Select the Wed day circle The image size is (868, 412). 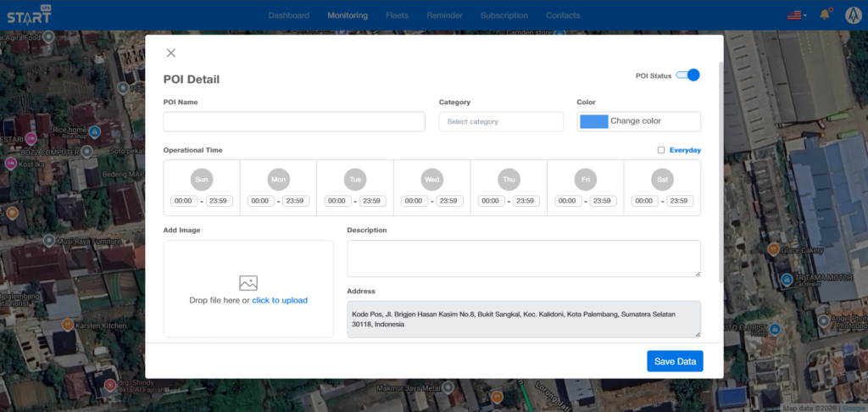[x=431, y=180]
